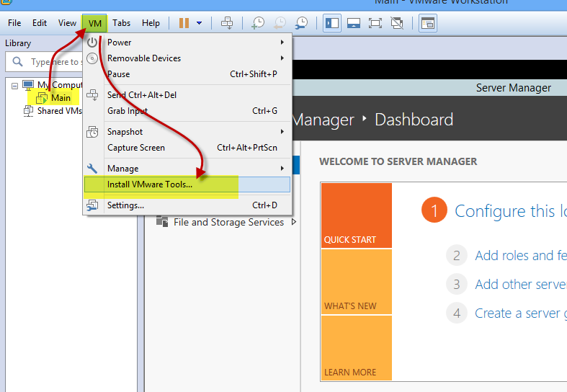Click the Dashboard breadcrumb title

(x=414, y=120)
